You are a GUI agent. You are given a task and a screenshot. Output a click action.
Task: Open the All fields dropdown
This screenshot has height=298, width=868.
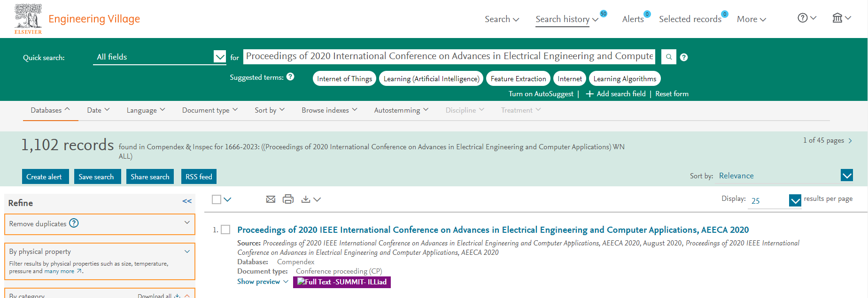(160, 57)
